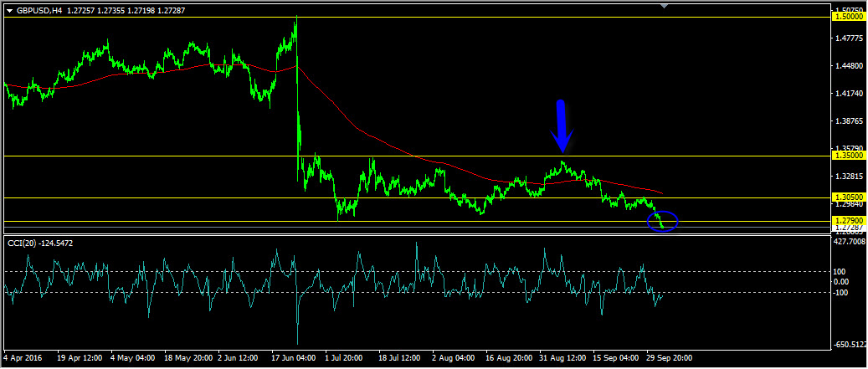
Task: Click the 17 Jun 04:00 date marker
Action: [295, 357]
